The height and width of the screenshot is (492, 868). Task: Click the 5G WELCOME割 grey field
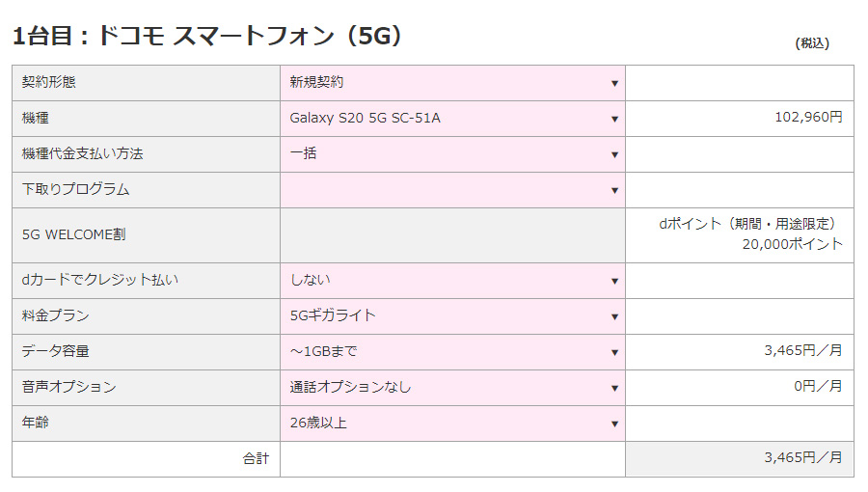pos(452,235)
